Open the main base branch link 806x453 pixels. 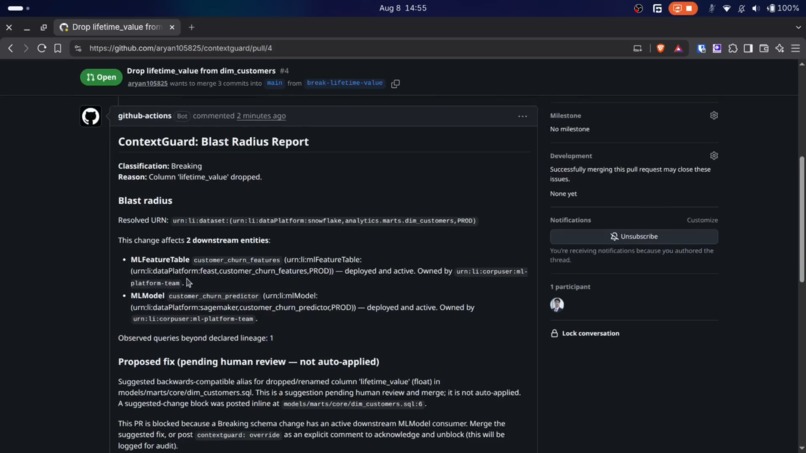click(274, 83)
